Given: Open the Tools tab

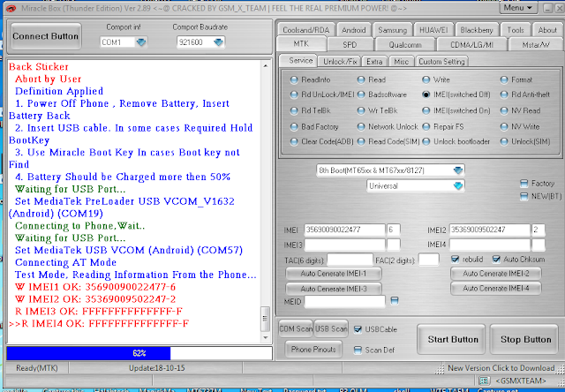Looking at the screenshot, I should coord(516,30).
